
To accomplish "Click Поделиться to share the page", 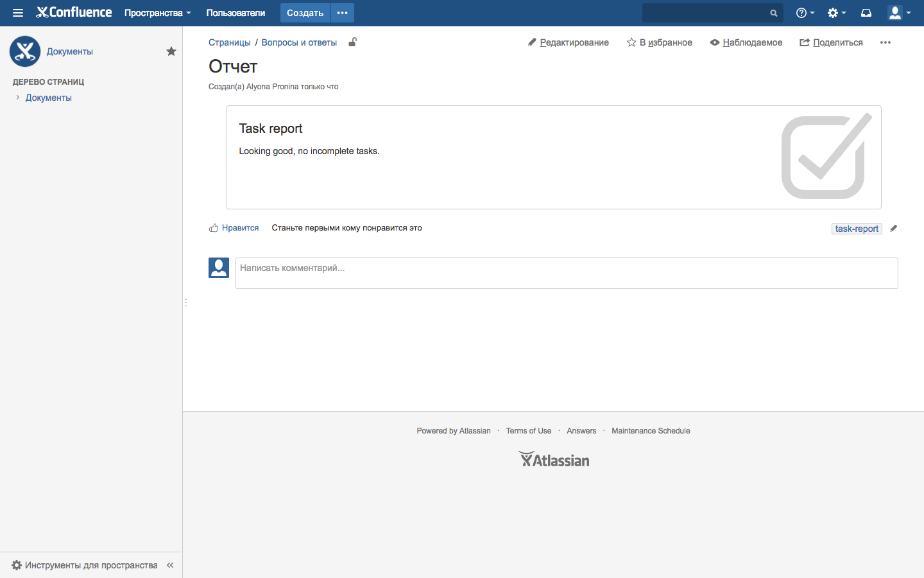I will click(831, 42).
